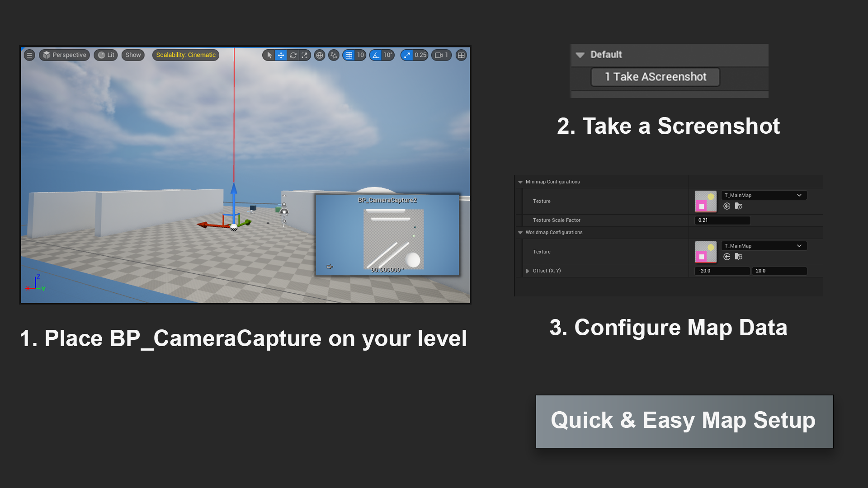Image resolution: width=868 pixels, height=488 pixels.
Task: Click the Take AScreenshot button
Action: 655,77
